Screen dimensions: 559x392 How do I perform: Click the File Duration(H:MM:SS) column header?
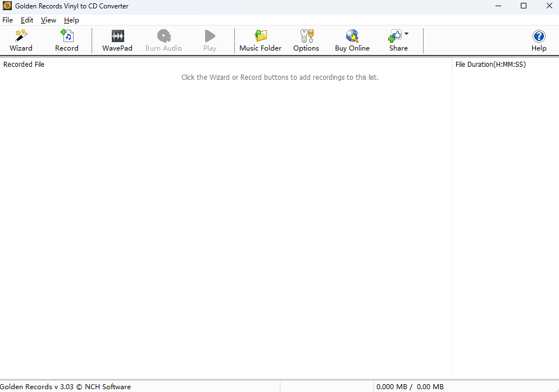(x=506, y=65)
